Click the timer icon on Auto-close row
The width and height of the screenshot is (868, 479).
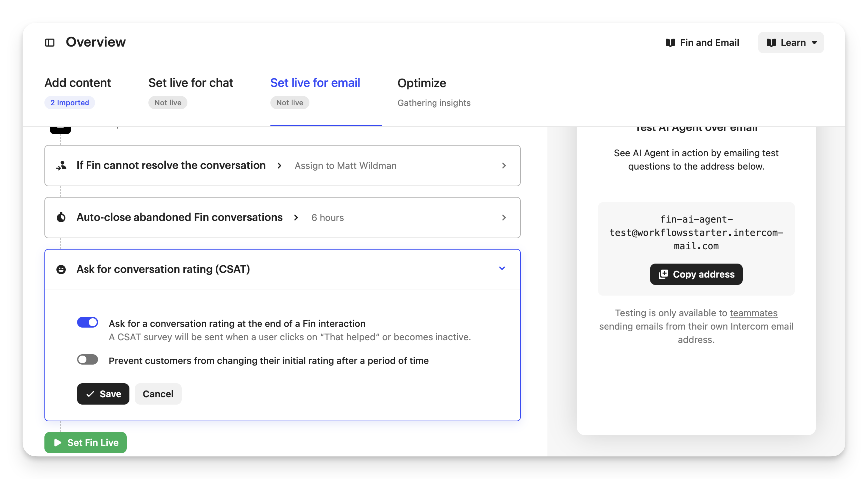[x=61, y=217]
